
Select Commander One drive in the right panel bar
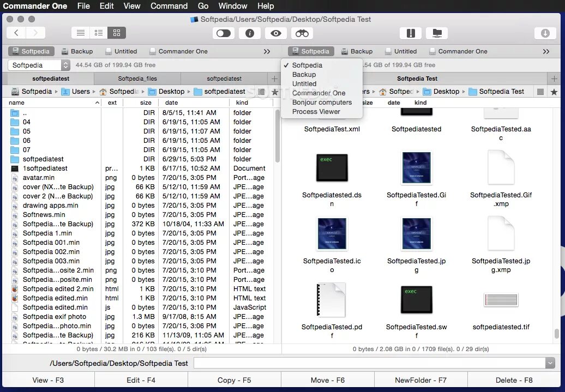pyautogui.click(x=458, y=51)
